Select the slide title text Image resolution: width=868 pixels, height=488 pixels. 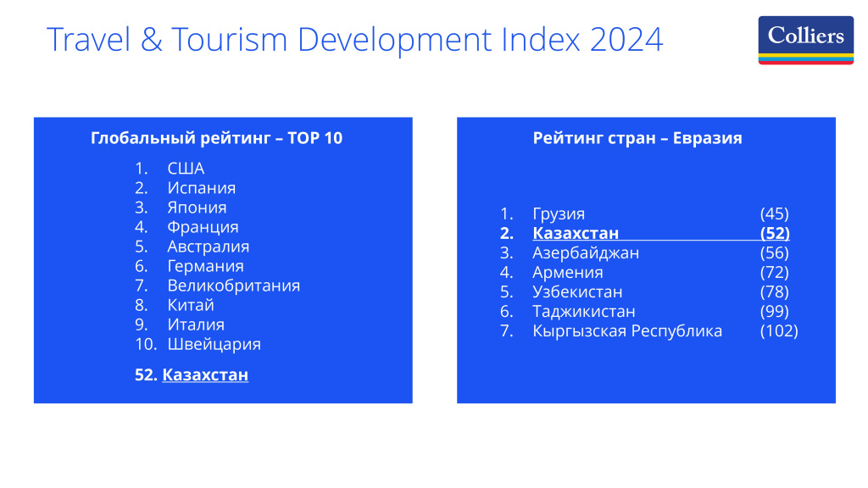click(x=355, y=40)
